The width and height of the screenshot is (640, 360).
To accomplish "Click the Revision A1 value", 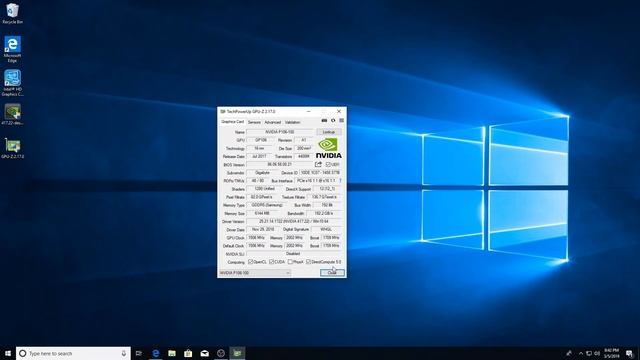I will tap(304, 140).
